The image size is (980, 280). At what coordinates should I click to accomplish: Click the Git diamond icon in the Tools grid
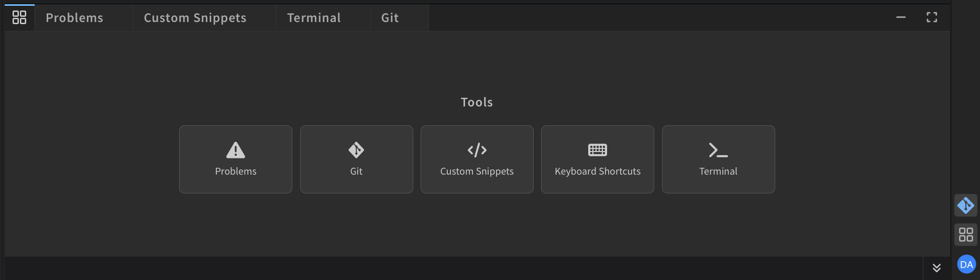[x=356, y=150]
